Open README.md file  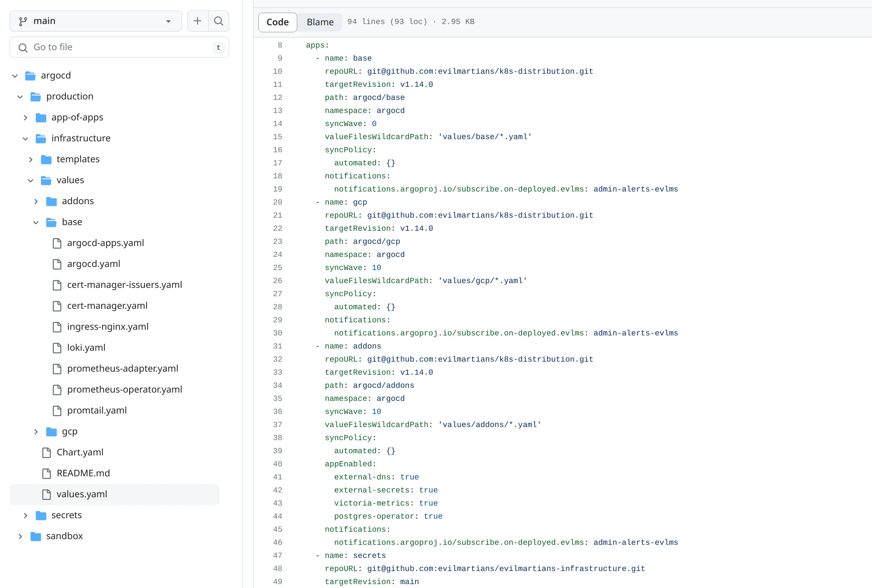coord(83,473)
